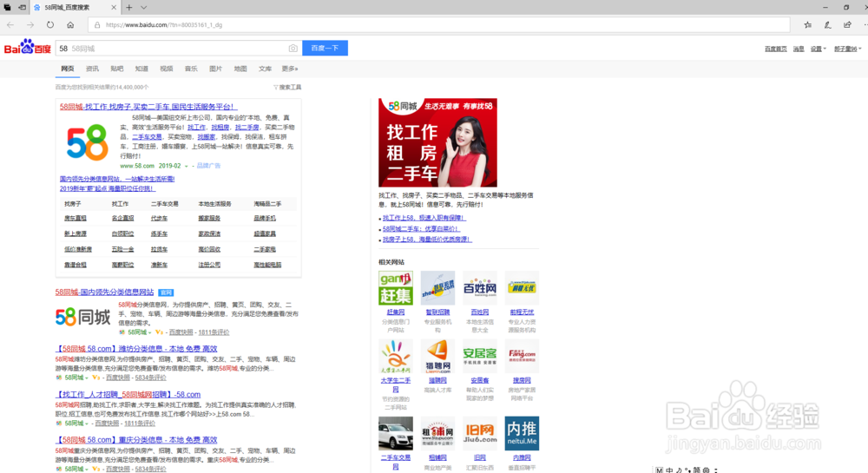Click 搬家服务 sublink

pyautogui.click(x=209, y=219)
